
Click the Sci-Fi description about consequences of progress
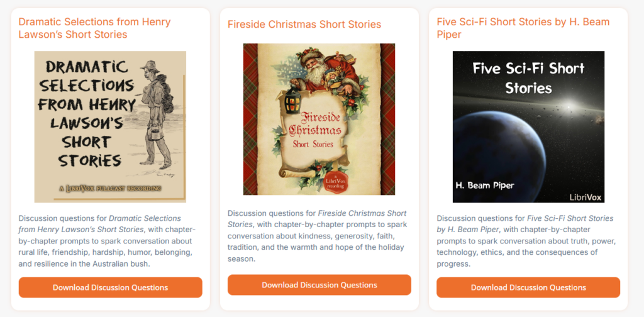(x=525, y=241)
